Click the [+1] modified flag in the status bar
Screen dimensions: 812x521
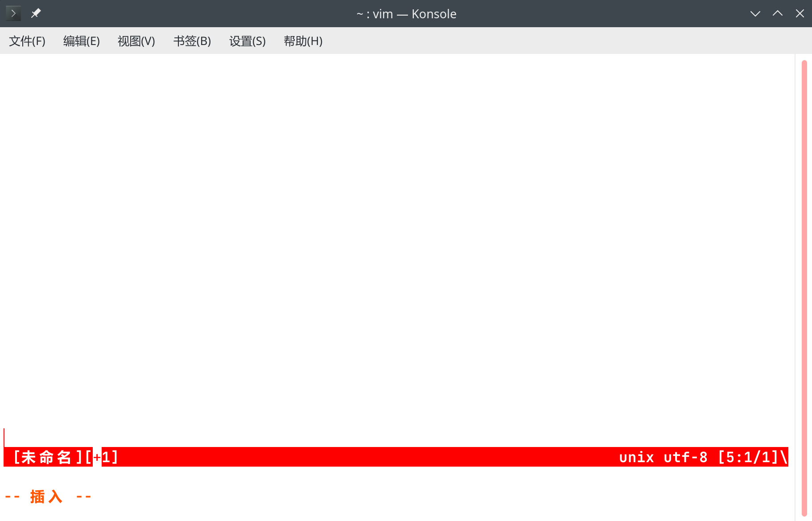click(x=103, y=457)
